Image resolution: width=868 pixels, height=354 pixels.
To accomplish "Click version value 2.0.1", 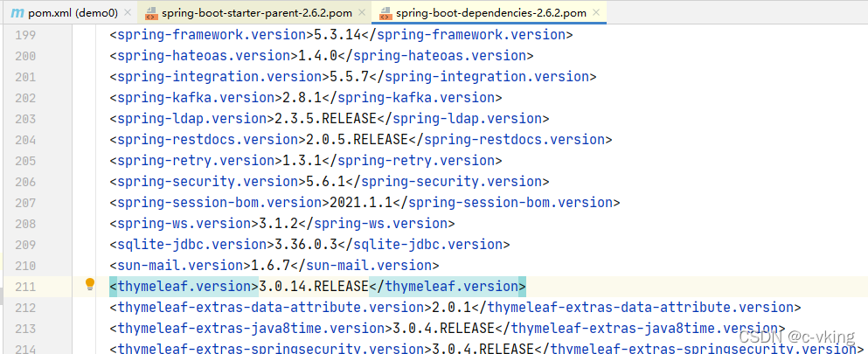I will point(452,307).
